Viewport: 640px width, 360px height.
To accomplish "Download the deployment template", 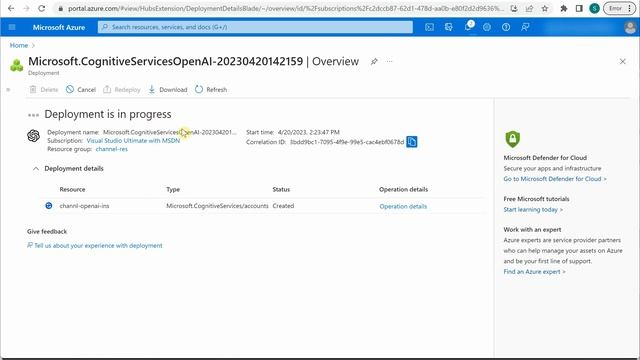I will pos(168,89).
